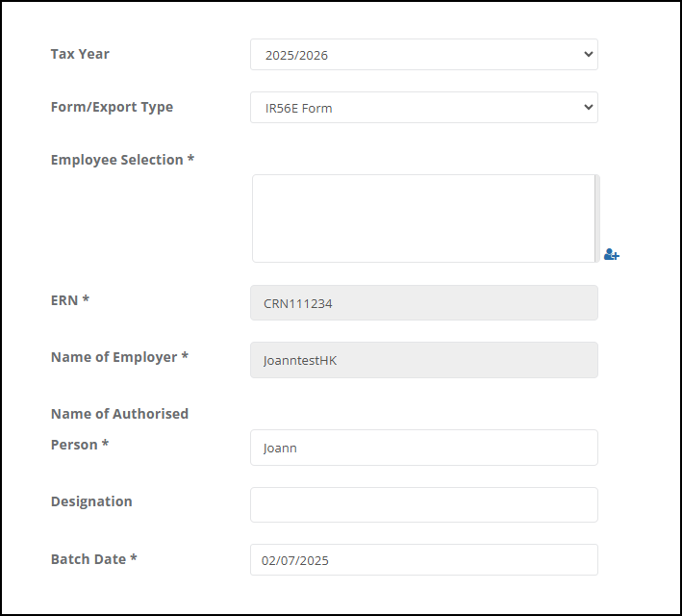Click the Name of Authorised Person label
Image resolution: width=682 pixels, height=616 pixels.
tap(119, 429)
